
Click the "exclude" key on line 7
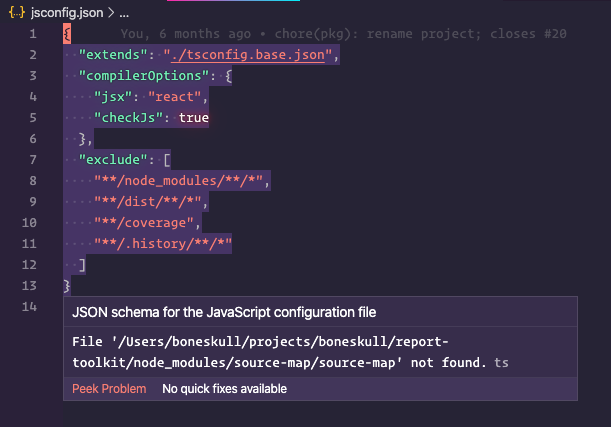(113, 160)
